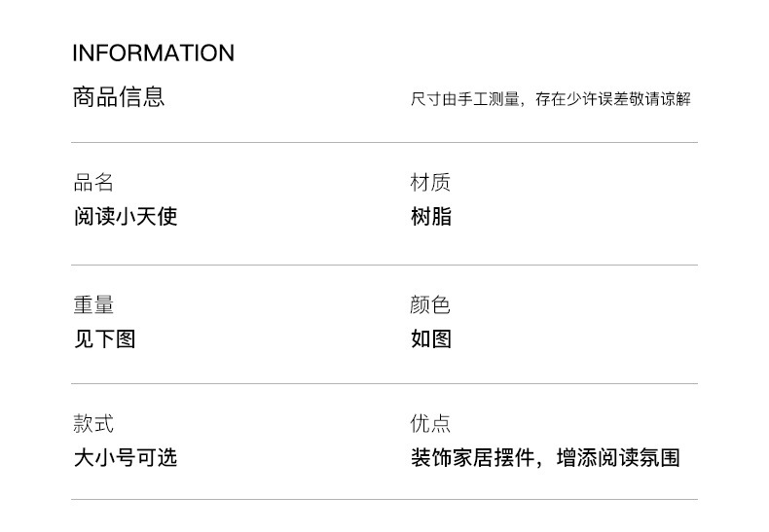Click the 品名 label

pyautogui.click(x=93, y=183)
